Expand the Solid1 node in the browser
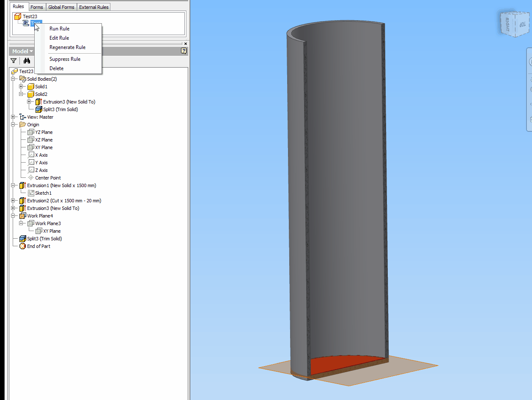Image resolution: width=532 pixels, height=400 pixels. point(21,86)
